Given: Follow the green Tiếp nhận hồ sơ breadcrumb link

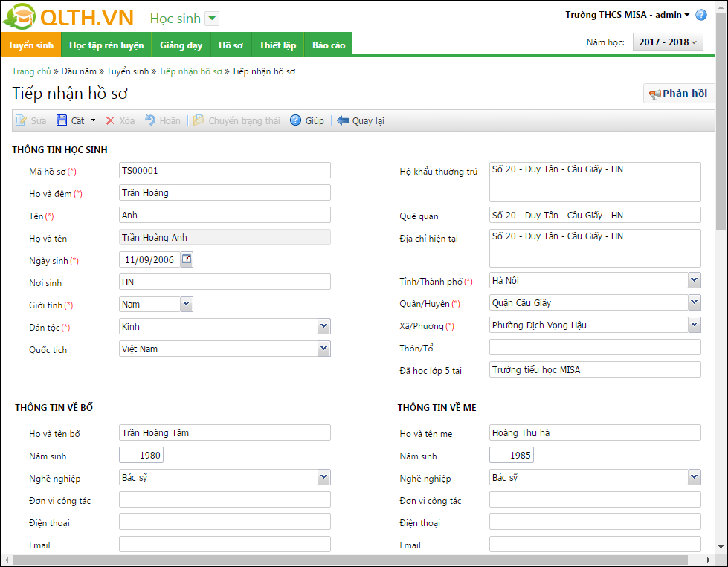Looking at the screenshot, I should point(190,71).
